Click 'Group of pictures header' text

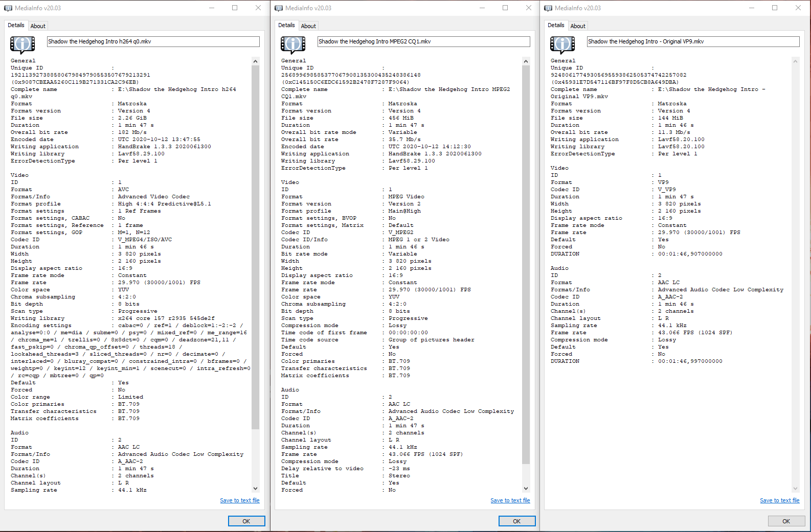[432, 340]
